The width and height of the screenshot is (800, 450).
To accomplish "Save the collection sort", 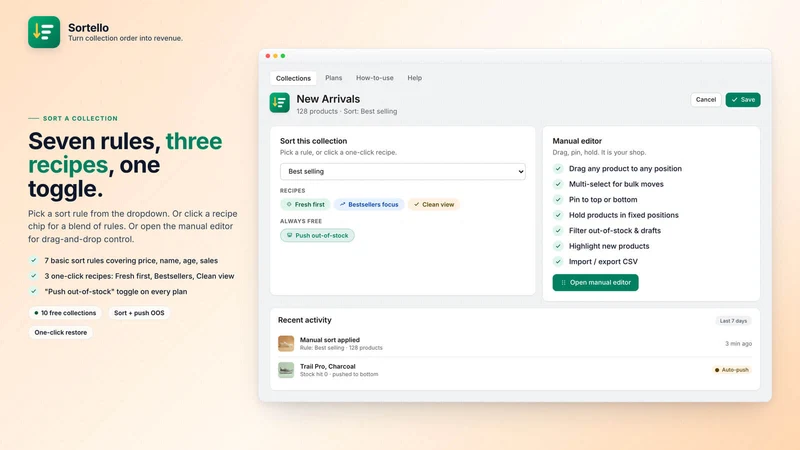I will click(x=743, y=99).
